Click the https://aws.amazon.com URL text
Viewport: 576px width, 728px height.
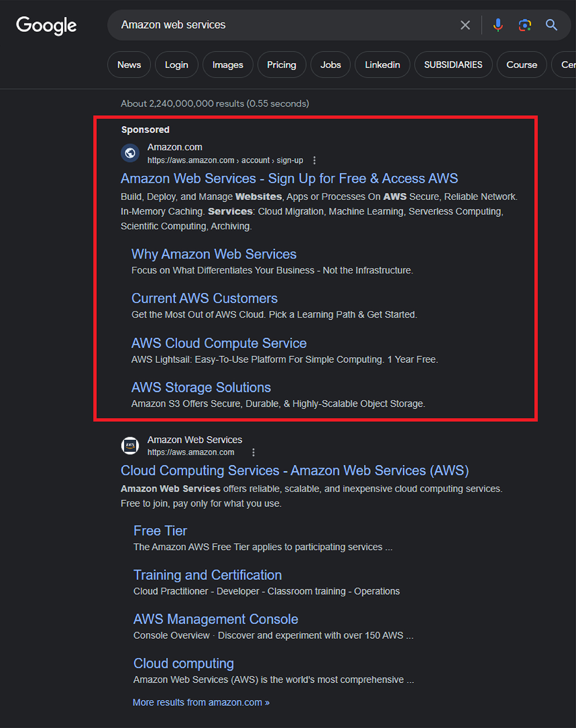[x=191, y=453]
